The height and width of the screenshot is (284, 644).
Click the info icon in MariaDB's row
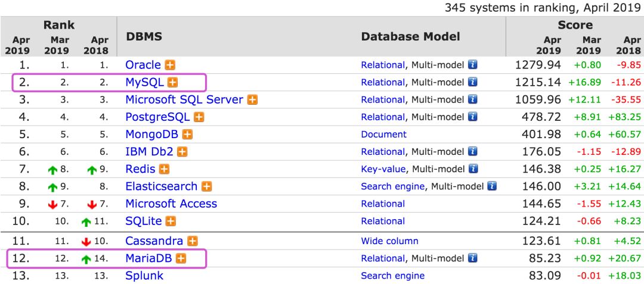click(x=472, y=258)
